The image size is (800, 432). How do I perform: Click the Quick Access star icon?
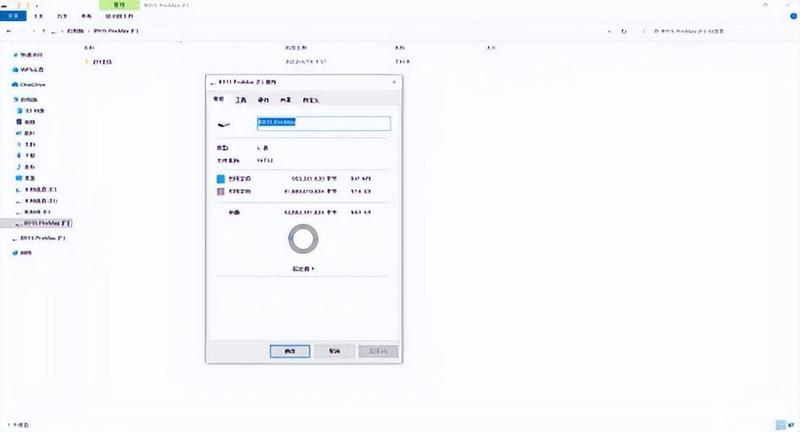(16, 55)
